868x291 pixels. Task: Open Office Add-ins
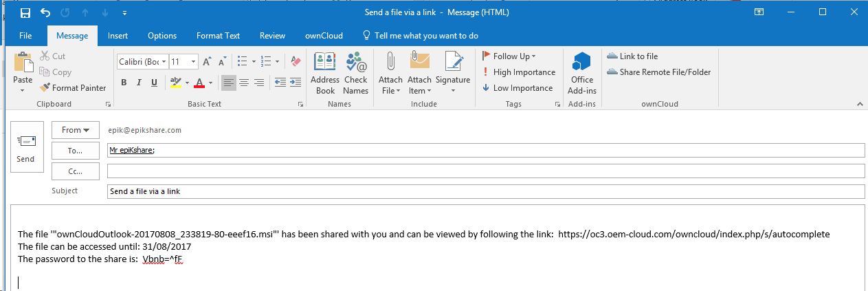tap(583, 73)
